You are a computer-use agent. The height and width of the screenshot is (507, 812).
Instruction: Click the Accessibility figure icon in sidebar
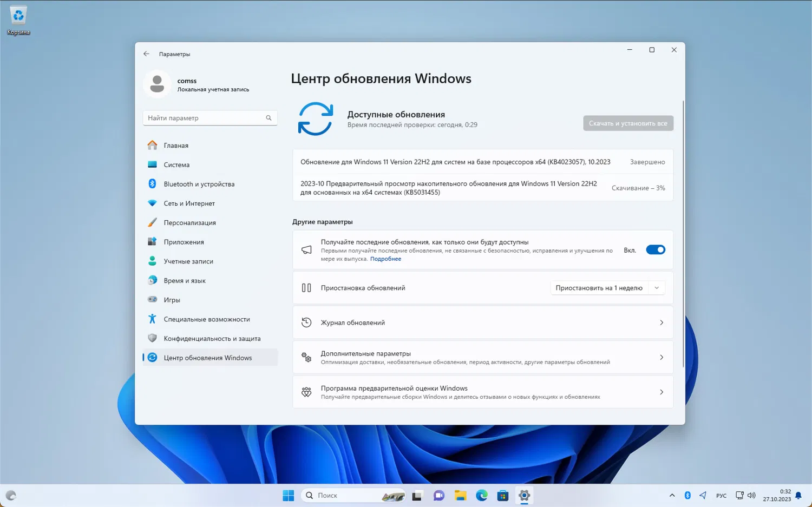tap(152, 319)
